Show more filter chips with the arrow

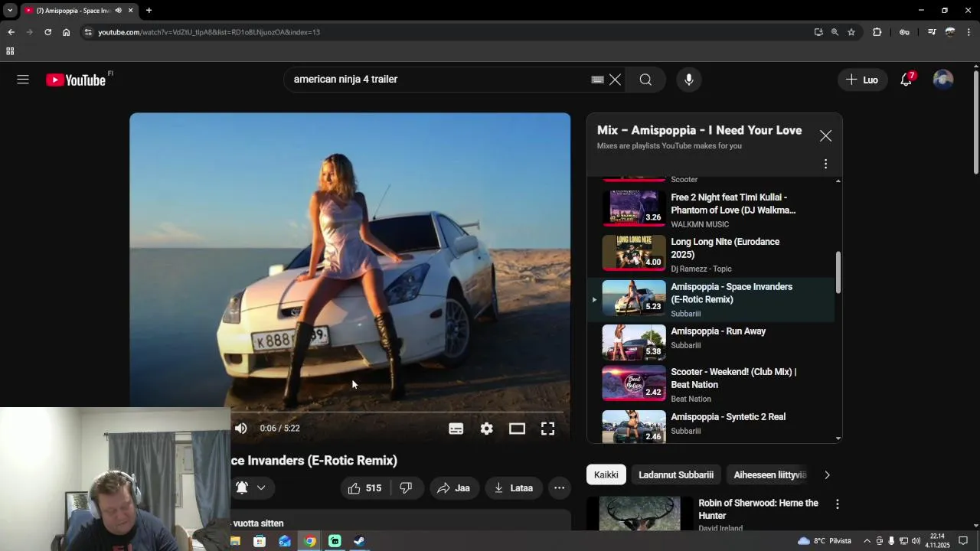coord(827,475)
